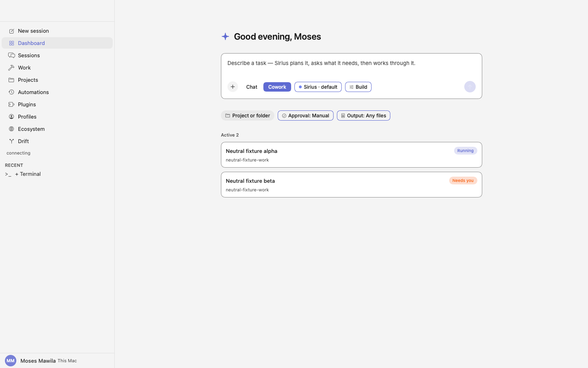Screen dimensions: 588x368
Task: Click the Active 2 heading
Action: coord(230,135)
